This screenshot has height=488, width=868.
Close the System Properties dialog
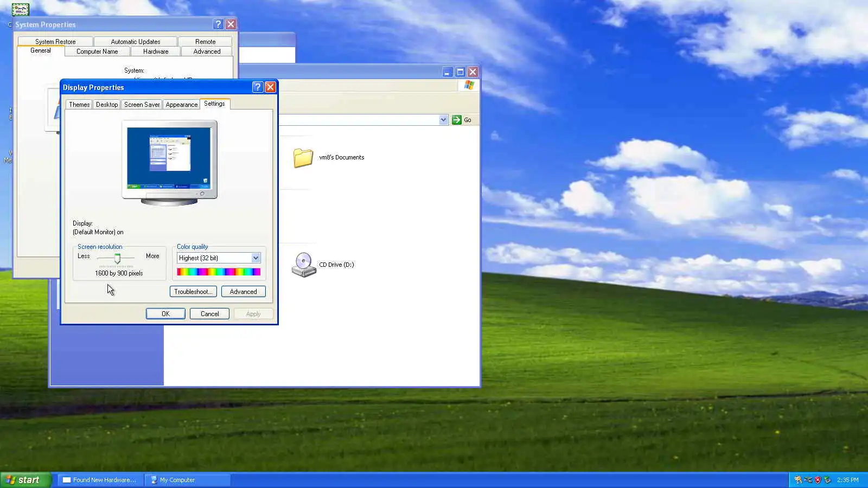click(x=231, y=24)
